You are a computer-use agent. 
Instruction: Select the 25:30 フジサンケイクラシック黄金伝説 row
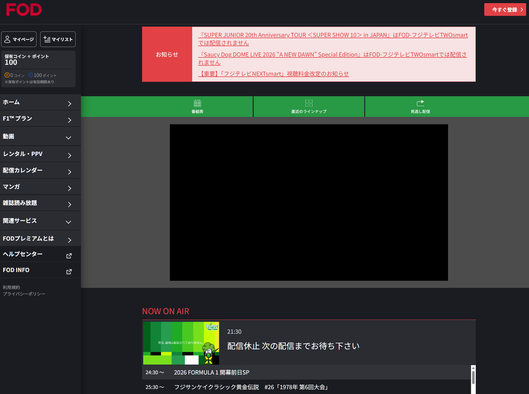coord(306,387)
